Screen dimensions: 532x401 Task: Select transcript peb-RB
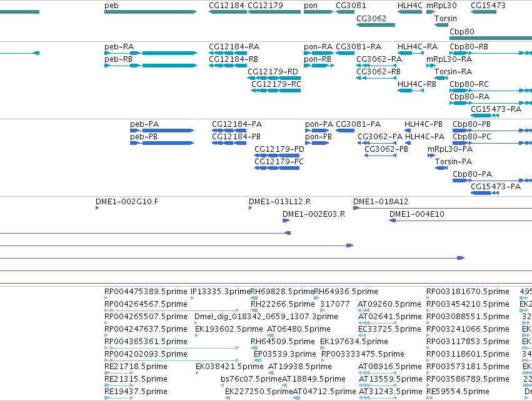[x=151, y=66]
